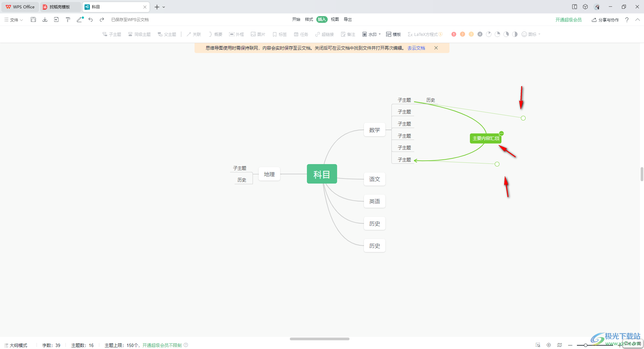The height and width of the screenshot is (349, 644).
Task: Apply the gray priority 4 marker
Action: pyautogui.click(x=480, y=34)
